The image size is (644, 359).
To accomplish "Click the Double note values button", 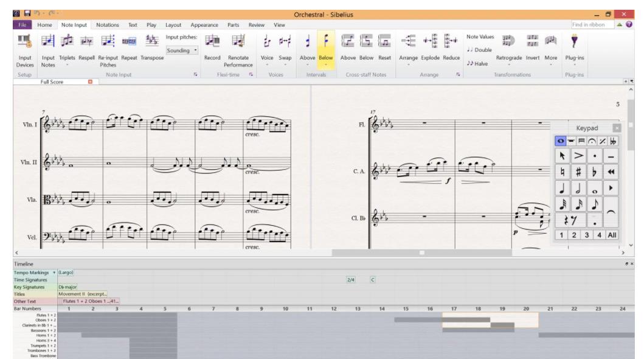I will click(x=479, y=50).
